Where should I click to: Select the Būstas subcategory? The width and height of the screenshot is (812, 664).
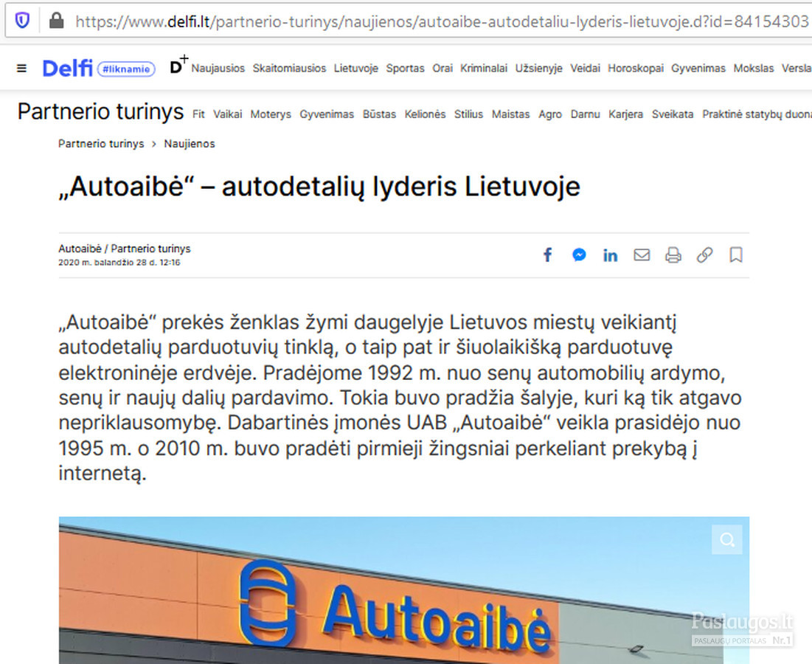pyautogui.click(x=379, y=114)
